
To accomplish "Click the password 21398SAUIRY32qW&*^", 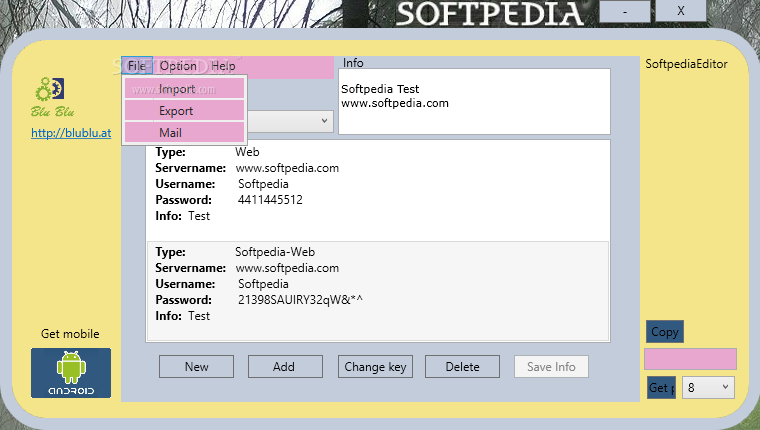I will coord(300,300).
